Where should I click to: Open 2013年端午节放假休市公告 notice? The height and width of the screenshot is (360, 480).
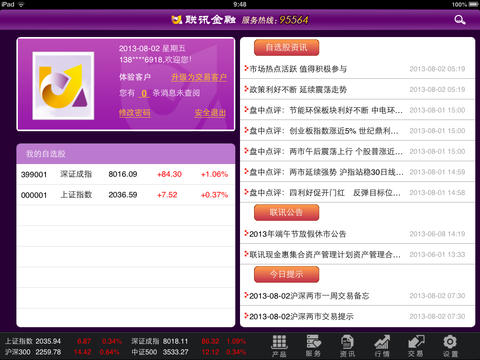(357, 234)
